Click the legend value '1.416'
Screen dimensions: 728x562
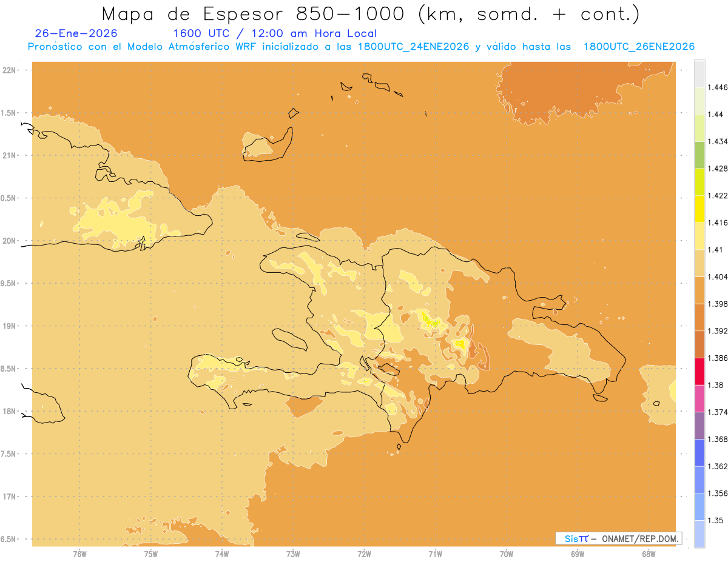tap(717, 222)
